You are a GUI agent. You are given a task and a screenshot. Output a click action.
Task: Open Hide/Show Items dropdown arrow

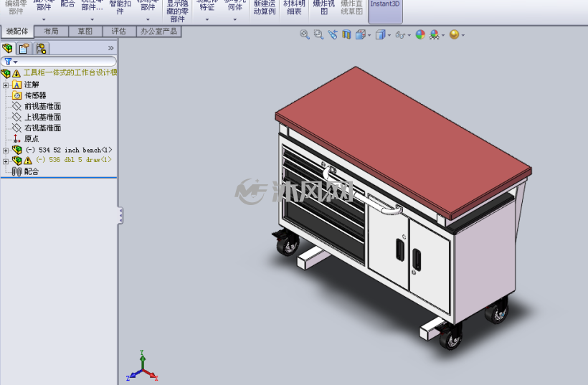pyautogui.click(x=409, y=36)
